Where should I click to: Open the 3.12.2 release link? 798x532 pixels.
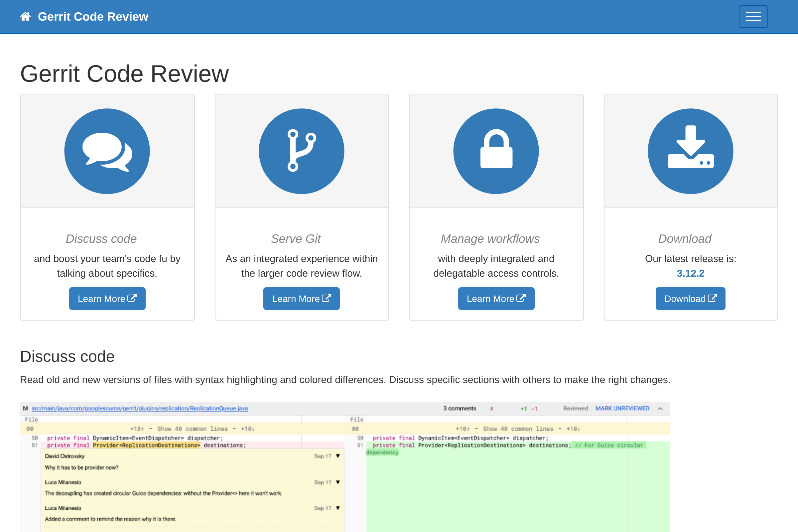click(x=690, y=273)
